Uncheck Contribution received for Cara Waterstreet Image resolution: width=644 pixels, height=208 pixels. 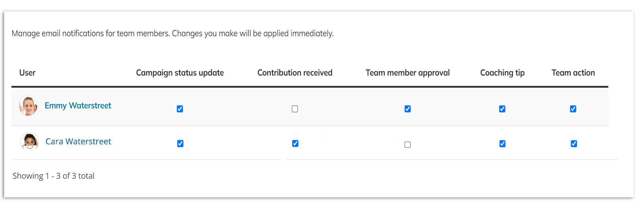pyautogui.click(x=295, y=144)
